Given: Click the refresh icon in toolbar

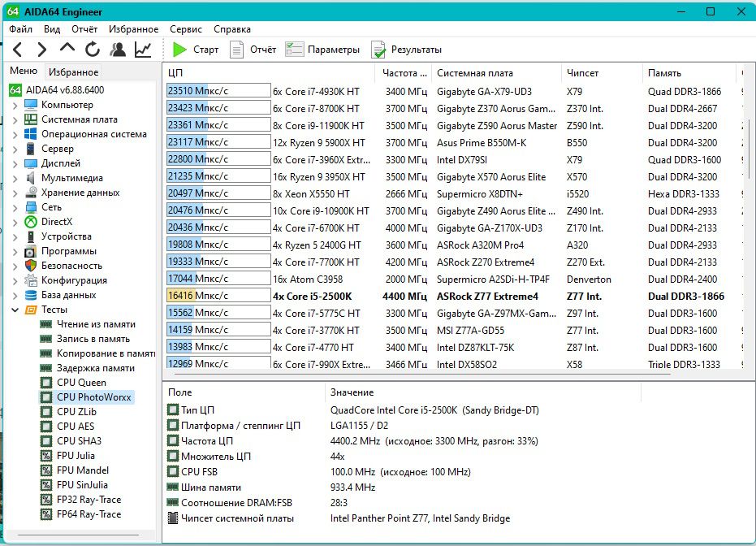Looking at the screenshot, I should click(93, 50).
